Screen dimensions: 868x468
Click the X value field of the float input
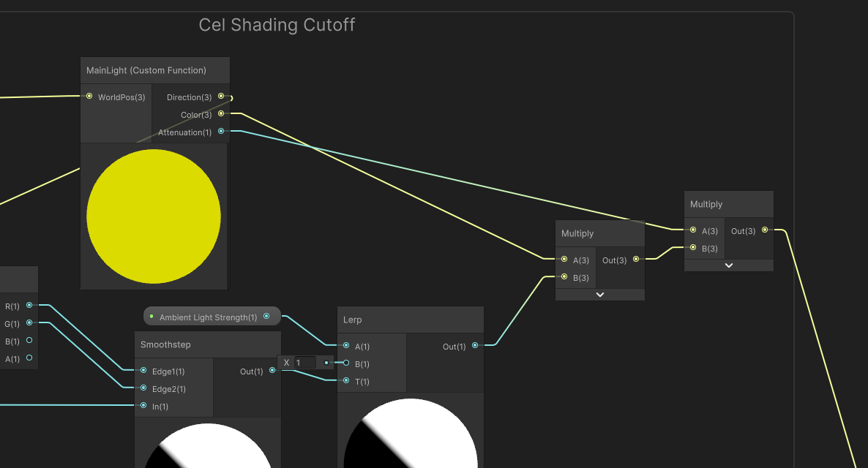pos(304,362)
